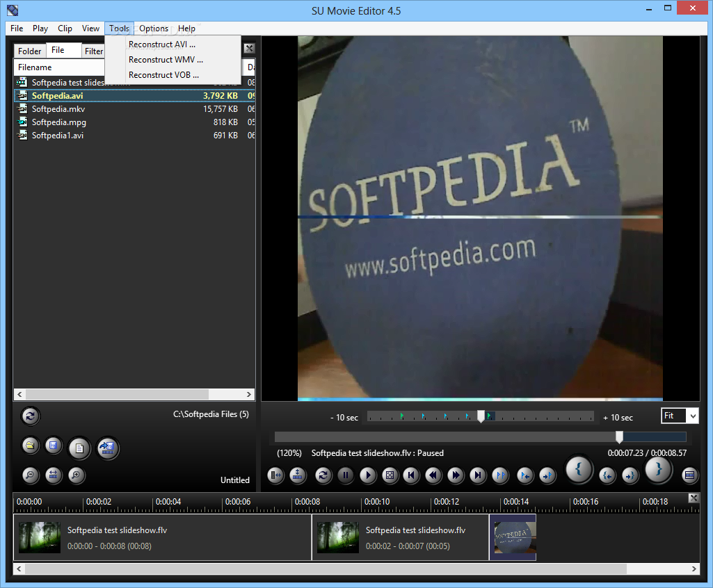The image size is (713, 588).
Task: Switch to the Folder tab
Action: 29,51
